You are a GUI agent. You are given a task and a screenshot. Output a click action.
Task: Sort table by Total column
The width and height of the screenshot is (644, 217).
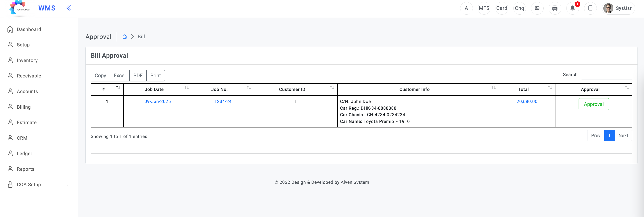[527, 90]
